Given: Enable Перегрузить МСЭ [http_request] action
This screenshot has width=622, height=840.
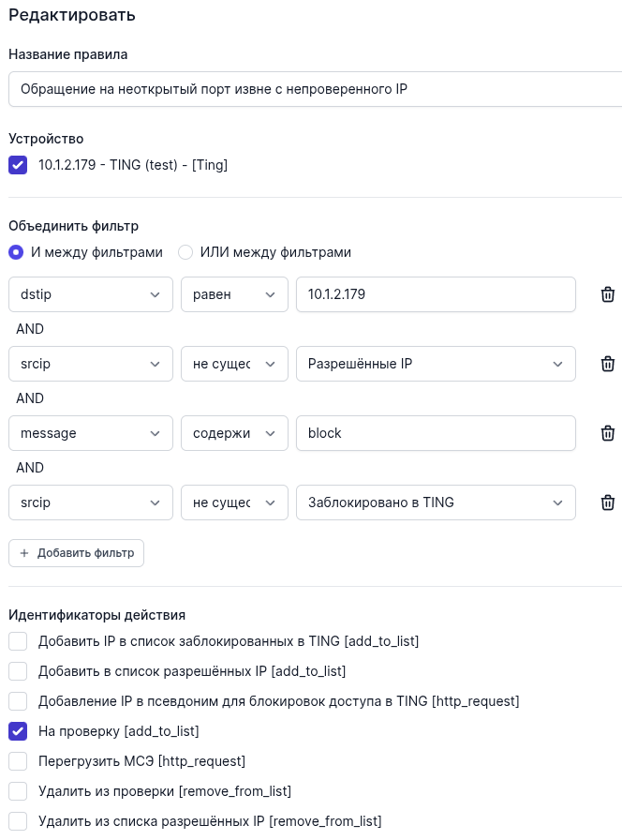Looking at the screenshot, I should pos(18,761).
